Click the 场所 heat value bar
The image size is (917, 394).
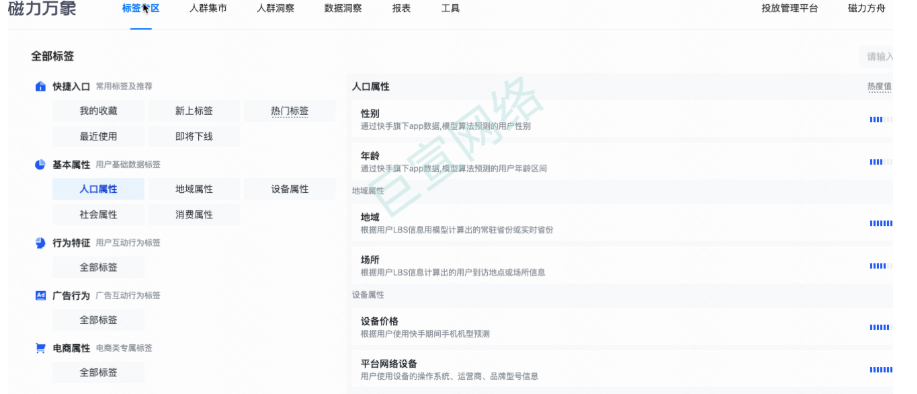(881, 266)
